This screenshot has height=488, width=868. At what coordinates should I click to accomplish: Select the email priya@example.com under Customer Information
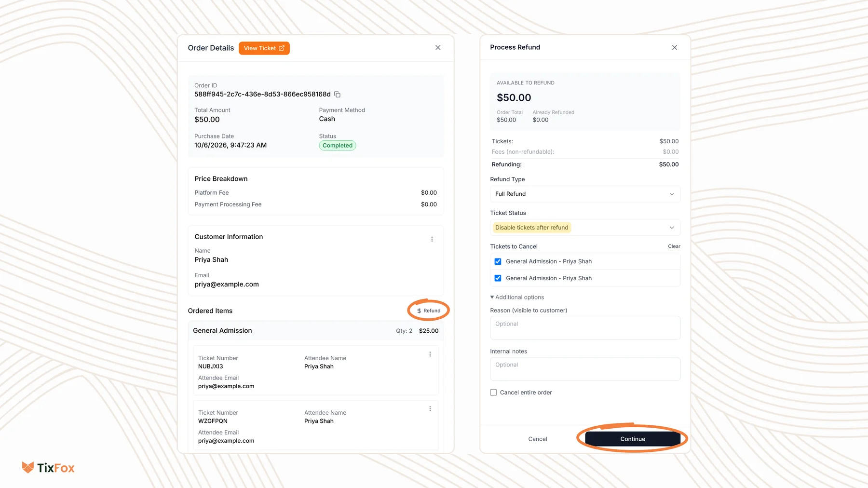[x=227, y=285]
